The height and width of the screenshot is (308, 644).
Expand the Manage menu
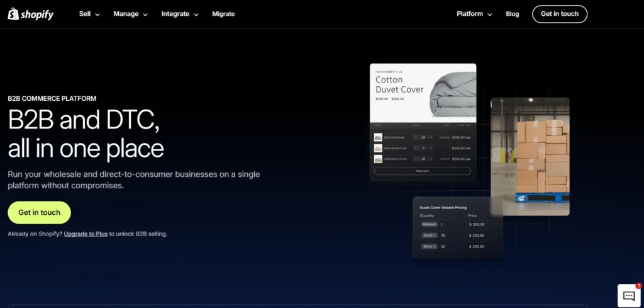point(130,14)
